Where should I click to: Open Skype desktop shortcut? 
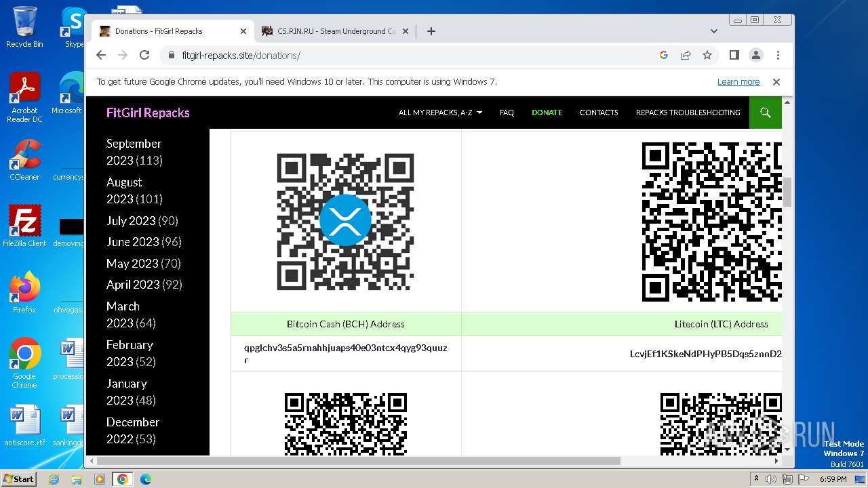[73, 27]
